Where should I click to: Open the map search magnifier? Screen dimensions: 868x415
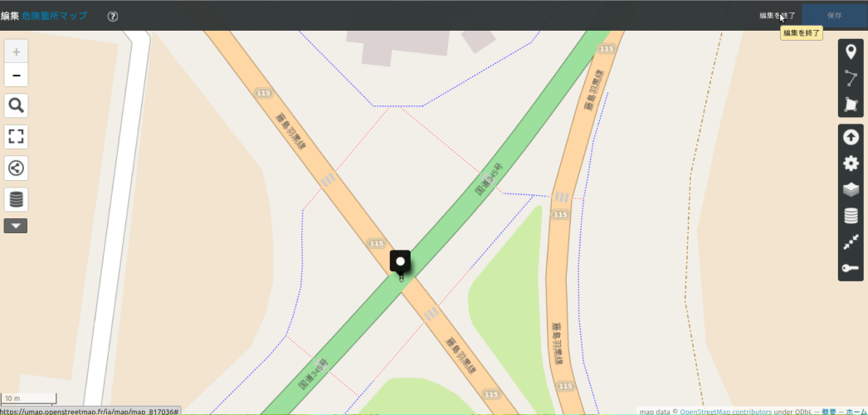17,105
